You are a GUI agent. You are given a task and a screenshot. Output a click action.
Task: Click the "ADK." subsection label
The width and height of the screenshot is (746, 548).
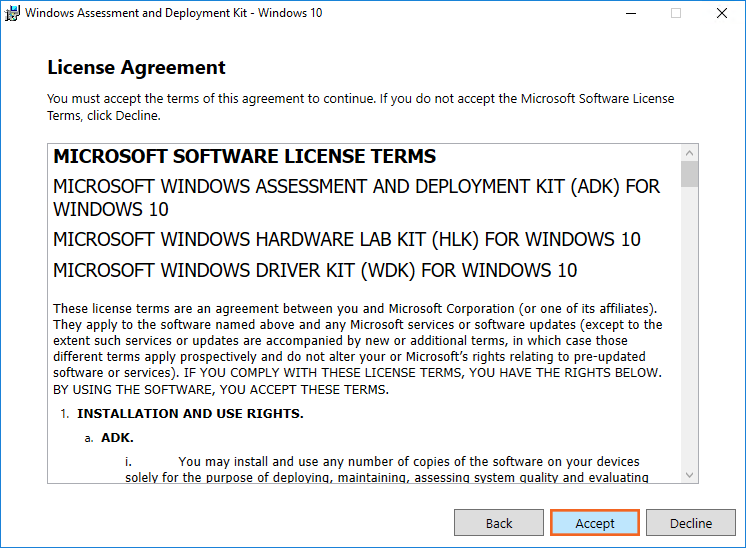pyautogui.click(x=117, y=438)
